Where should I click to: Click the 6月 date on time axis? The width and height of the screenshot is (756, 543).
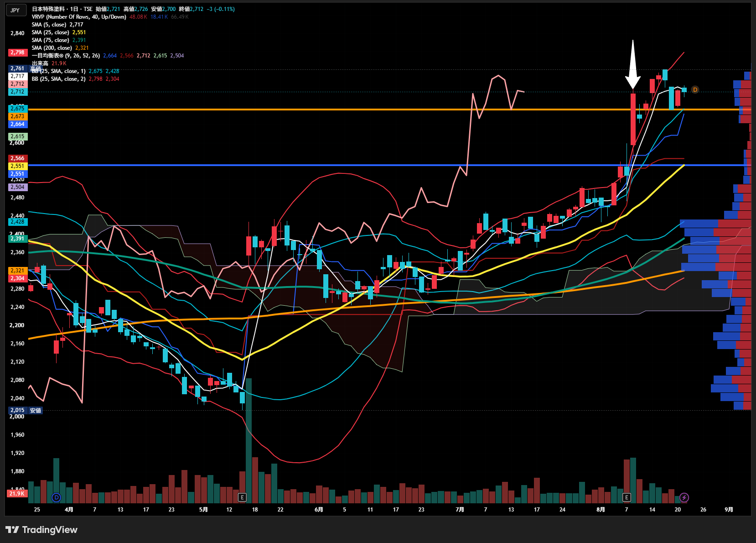319,510
